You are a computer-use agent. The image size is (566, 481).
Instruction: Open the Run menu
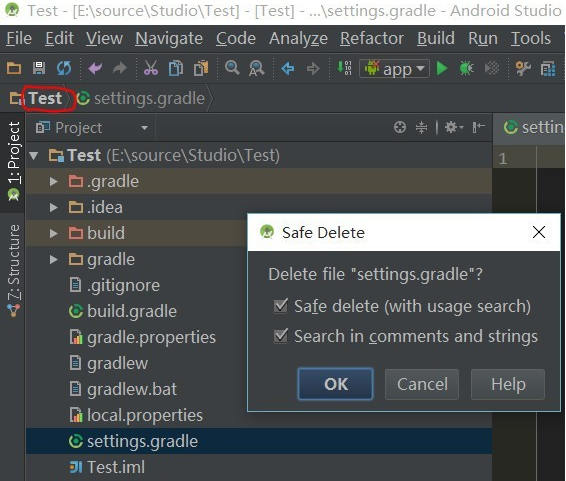click(483, 38)
